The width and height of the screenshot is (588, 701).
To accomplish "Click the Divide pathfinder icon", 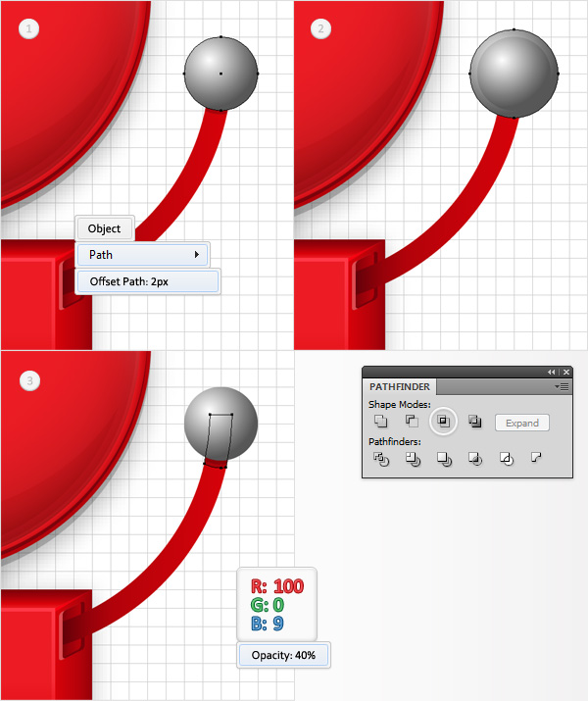I will [380, 459].
